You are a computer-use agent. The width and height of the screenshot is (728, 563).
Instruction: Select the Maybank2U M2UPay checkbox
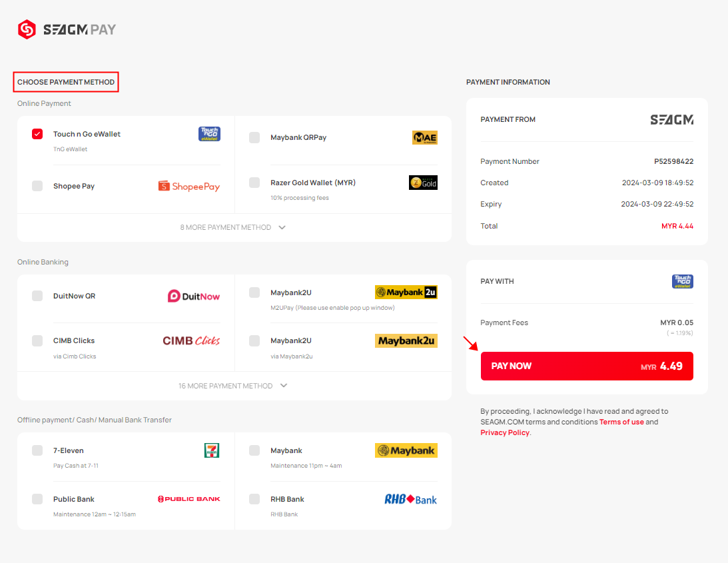pyautogui.click(x=254, y=292)
